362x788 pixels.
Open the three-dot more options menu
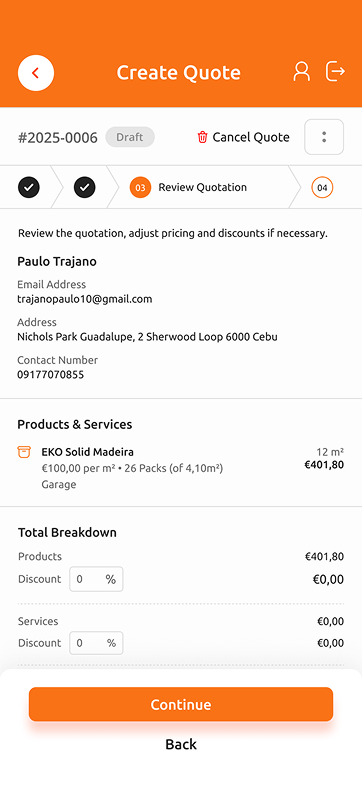tap(324, 137)
